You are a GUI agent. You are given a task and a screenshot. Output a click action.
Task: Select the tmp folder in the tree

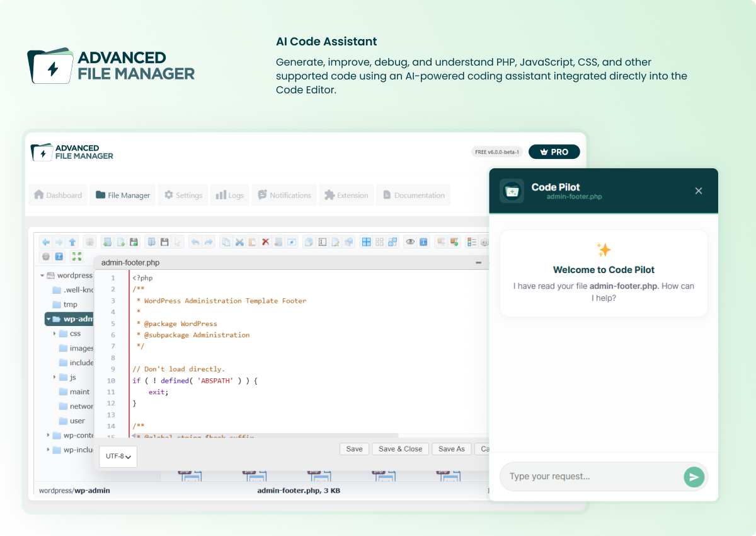pyautogui.click(x=64, y=305)
